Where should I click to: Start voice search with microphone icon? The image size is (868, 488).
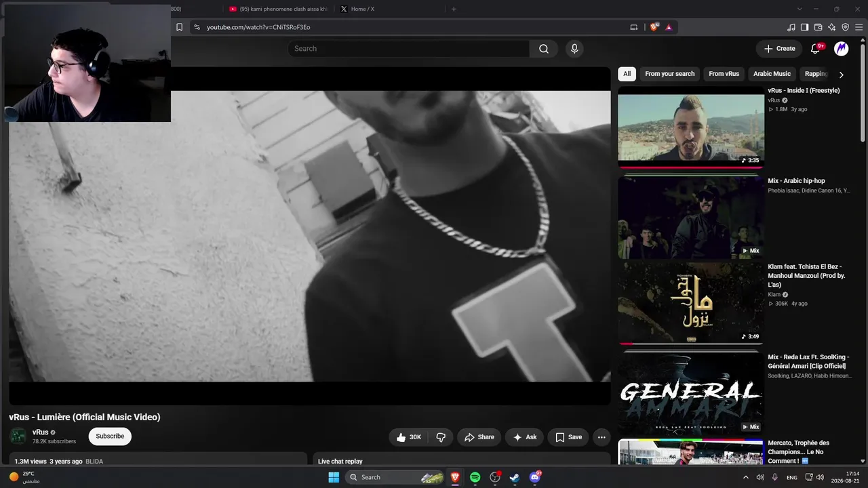pyautogui.click(x=574, y=49)
